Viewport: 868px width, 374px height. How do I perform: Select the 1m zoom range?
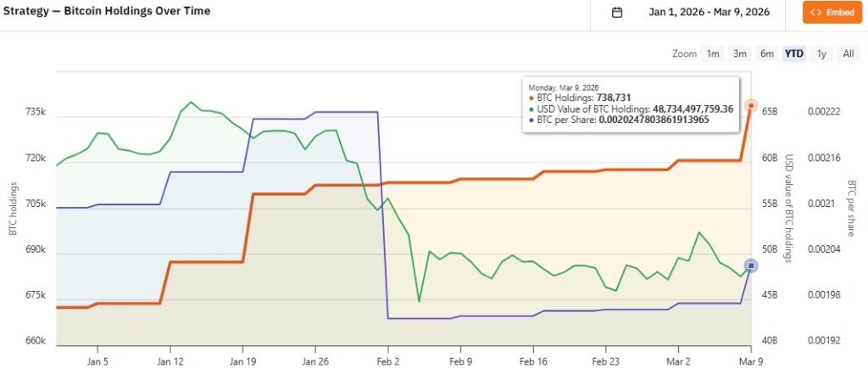713,53
